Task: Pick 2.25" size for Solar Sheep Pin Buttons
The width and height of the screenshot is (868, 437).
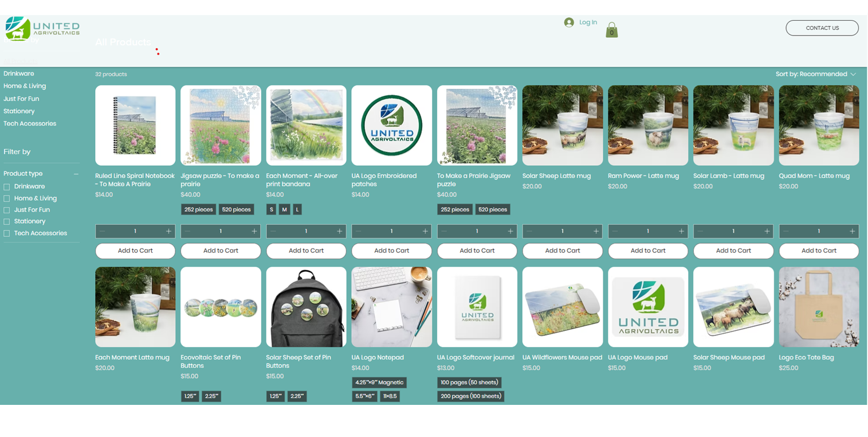Action: pos(297,396)
